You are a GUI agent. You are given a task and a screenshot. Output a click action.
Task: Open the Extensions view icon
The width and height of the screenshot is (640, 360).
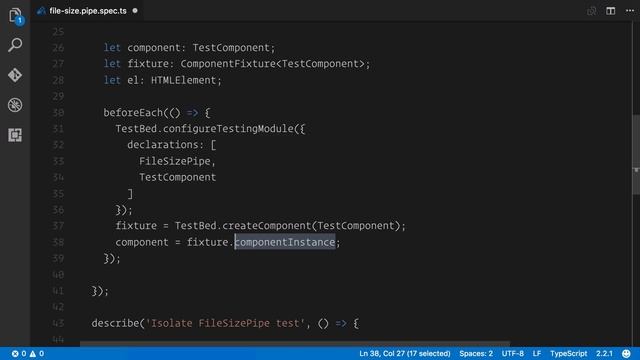15,135
